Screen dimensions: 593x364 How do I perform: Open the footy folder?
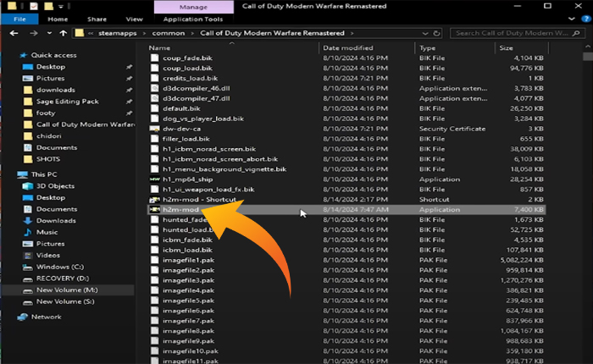coord(46,113)
